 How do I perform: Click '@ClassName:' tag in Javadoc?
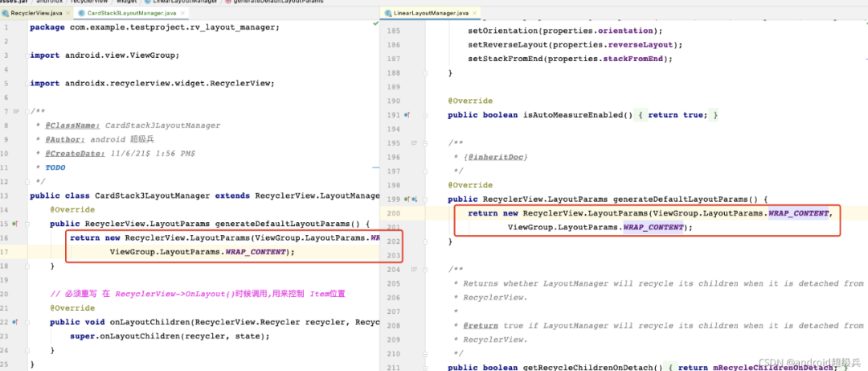click(72, 126)
